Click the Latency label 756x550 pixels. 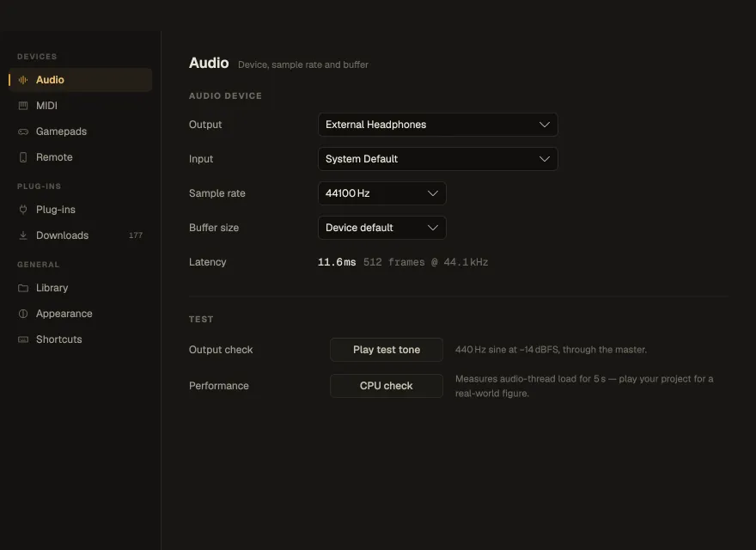pyautogui.click(x=207, y=262)
